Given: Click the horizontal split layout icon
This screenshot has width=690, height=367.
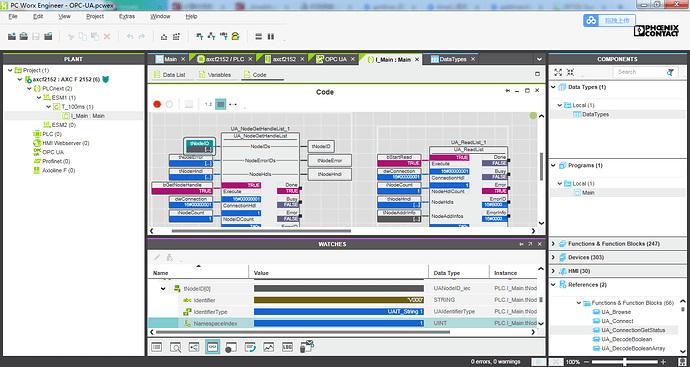Looking at the screenshot, I should tap(259, 37).
